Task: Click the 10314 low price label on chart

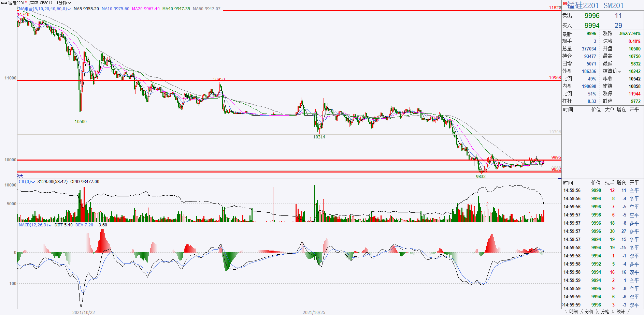Action: coord(319,137)
